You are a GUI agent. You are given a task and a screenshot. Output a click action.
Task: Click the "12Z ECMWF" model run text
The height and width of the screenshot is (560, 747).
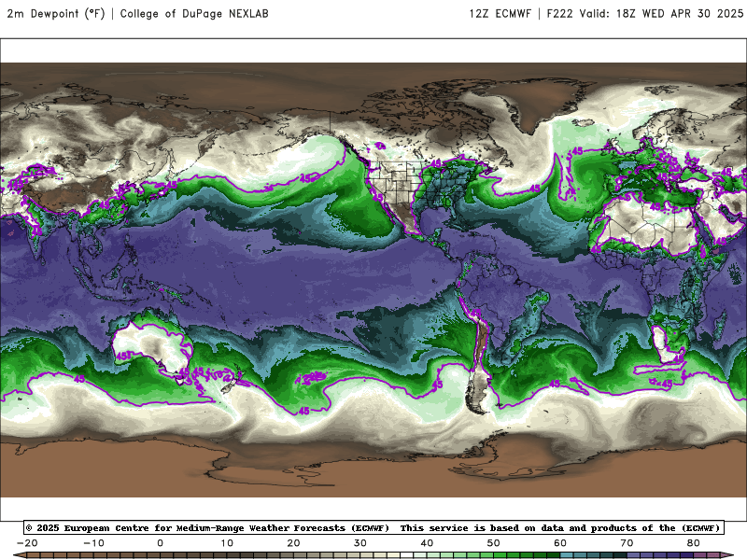[x=500, y=13]
